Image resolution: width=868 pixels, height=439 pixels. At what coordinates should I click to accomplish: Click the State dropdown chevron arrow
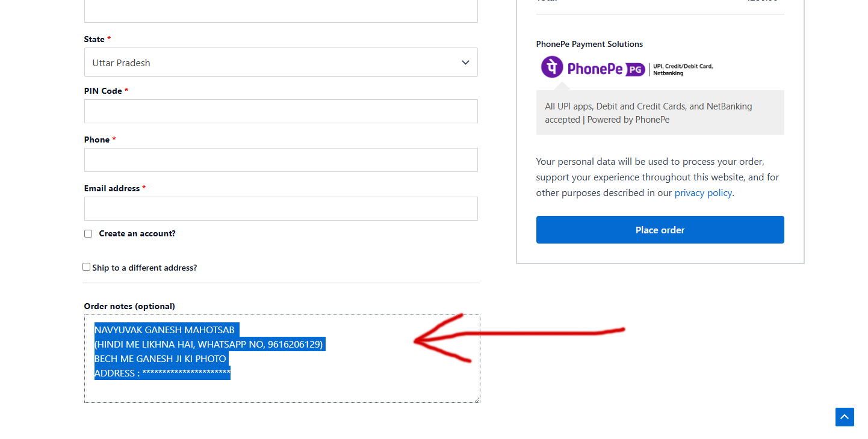pos(465,63)
